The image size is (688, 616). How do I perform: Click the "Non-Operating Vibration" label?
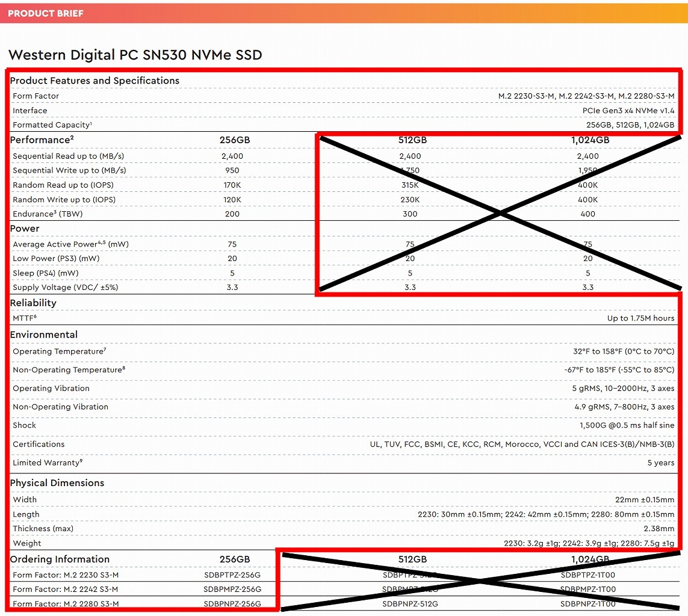[61, 407]
